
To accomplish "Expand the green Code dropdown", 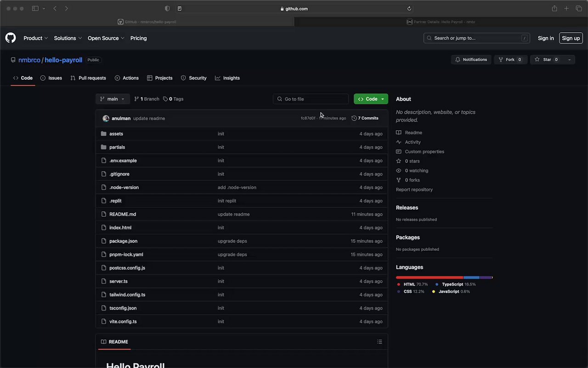I will pyautogui.click(x=371, y=99).
